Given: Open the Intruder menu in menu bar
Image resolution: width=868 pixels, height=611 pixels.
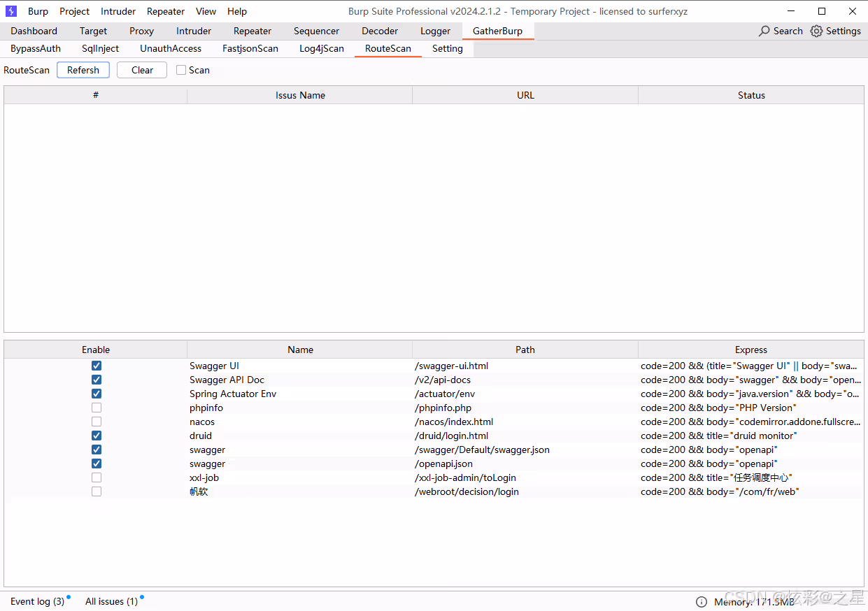Looking at the screenshot, I should pos(118,11).
